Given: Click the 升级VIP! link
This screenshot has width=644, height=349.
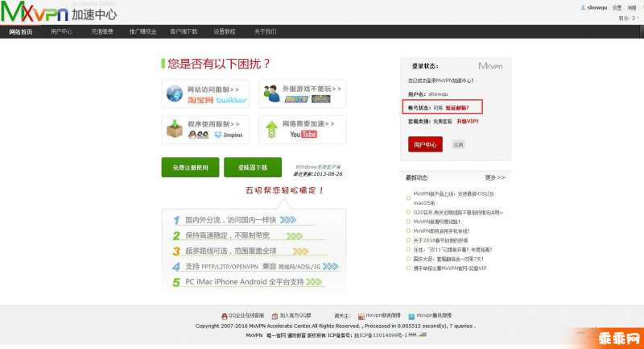Looking at the screenshot, I should (x=468, y=122).
